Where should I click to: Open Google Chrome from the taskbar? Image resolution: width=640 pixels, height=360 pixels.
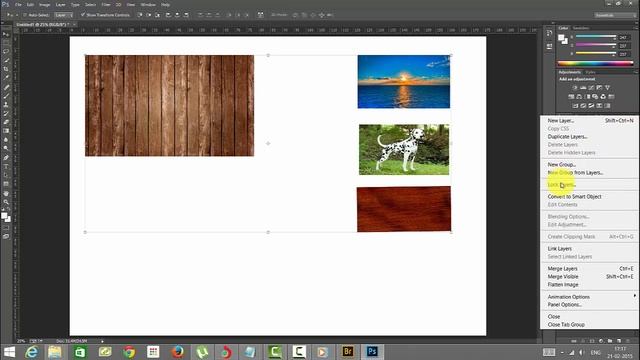pos(129,351)
